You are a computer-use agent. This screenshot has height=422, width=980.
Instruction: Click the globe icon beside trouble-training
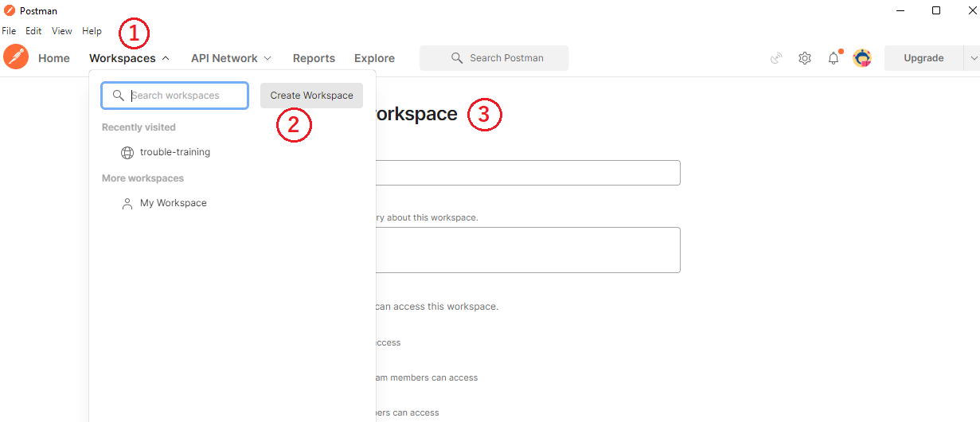click(127, 153)
